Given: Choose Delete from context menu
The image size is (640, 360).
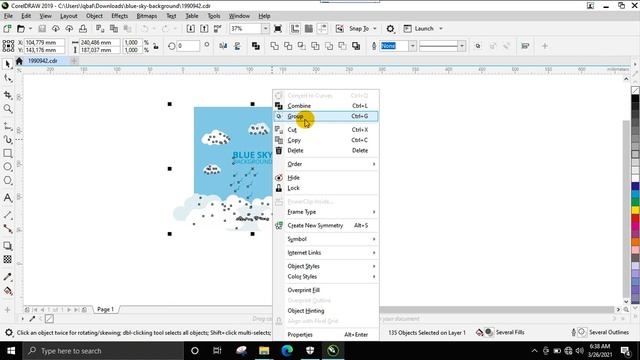Looking at the screenshot, I should click(326, 150).
